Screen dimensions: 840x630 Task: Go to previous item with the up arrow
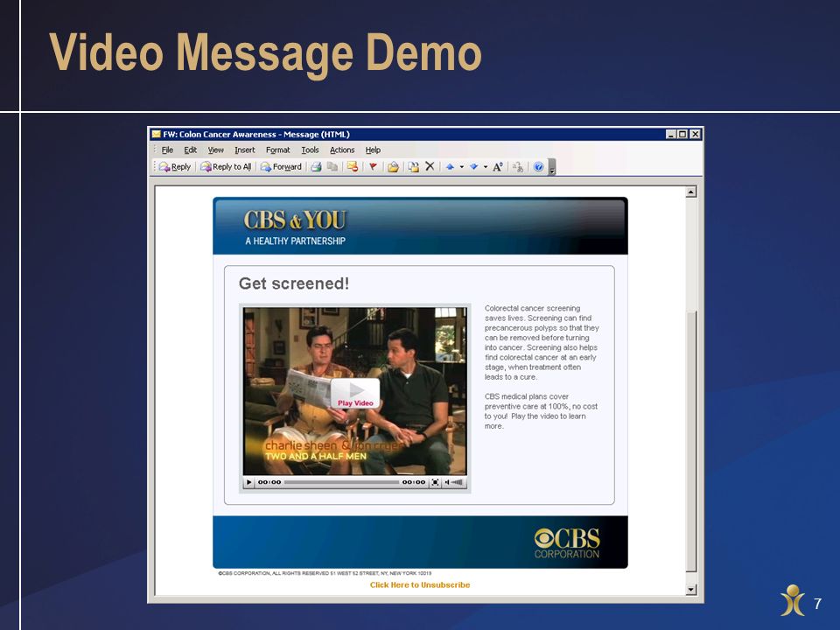coord(450,166)
